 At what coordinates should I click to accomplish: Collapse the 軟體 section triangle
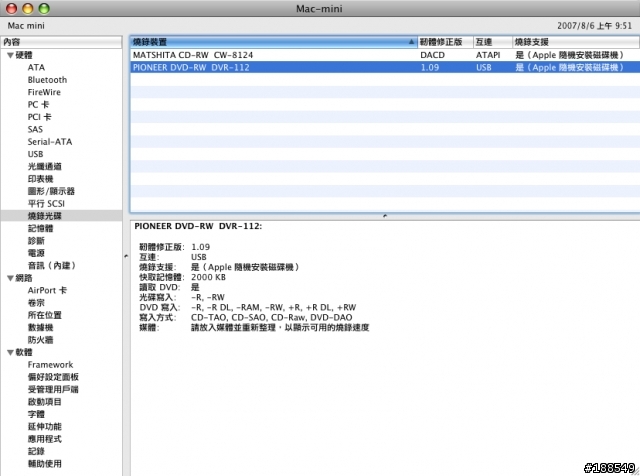click(11, 352)
